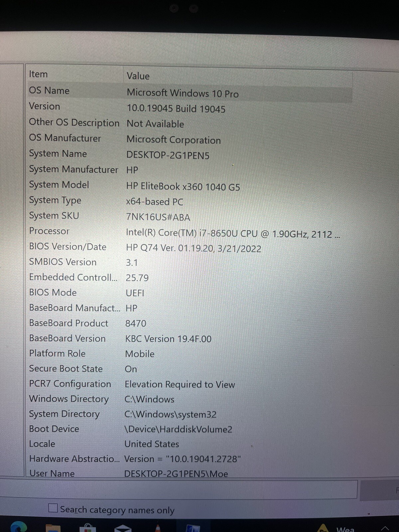Viewport: 399px width, 532px height.
Task: Select the User Name row
Action: (189, 473)
